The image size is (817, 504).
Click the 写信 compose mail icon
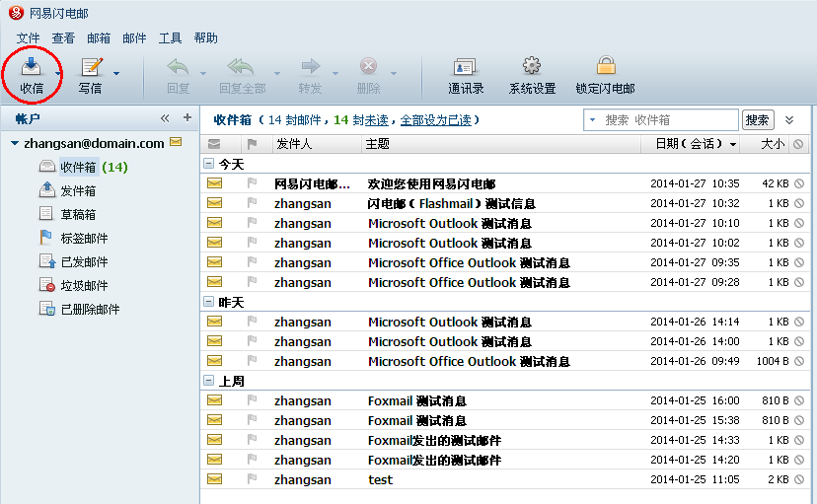point(91,67)
